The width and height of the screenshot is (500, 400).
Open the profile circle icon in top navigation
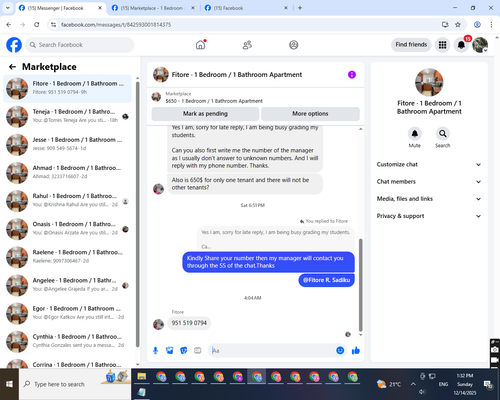coord(294,45)
